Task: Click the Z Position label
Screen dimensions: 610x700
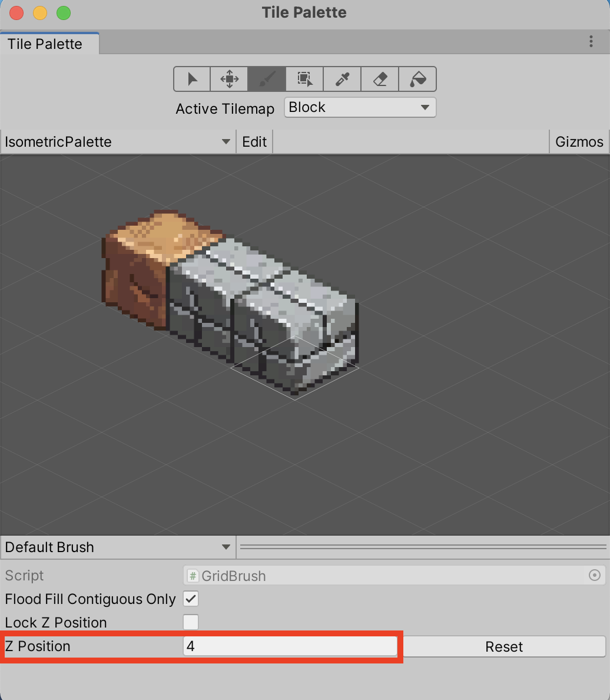Action: pyautogui.click(x=38, y=646)
